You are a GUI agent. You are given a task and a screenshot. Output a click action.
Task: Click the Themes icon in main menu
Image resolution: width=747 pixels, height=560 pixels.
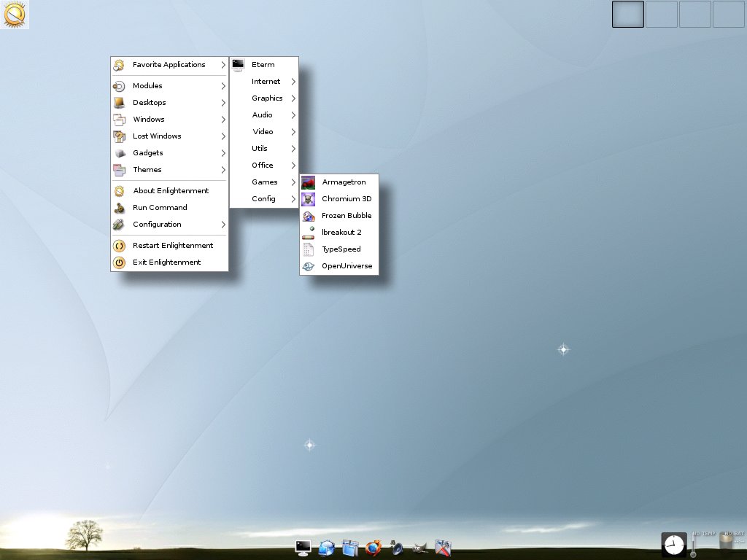(x=119, y=169)
